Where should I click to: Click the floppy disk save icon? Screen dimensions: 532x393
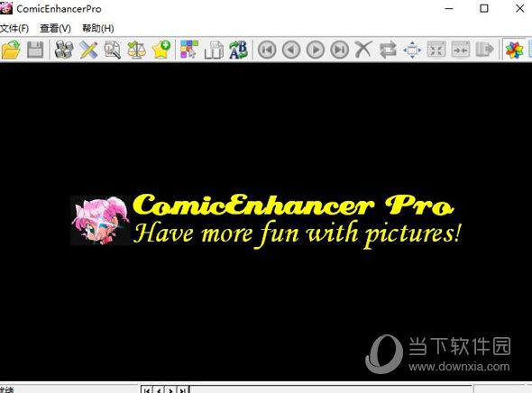click(x=35, y=50)
